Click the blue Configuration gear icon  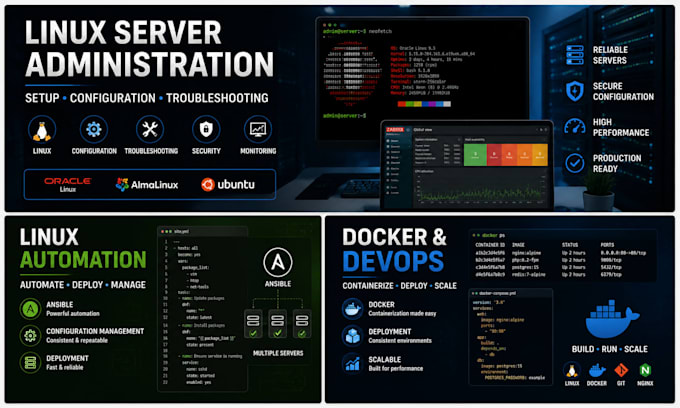(94, 129)
